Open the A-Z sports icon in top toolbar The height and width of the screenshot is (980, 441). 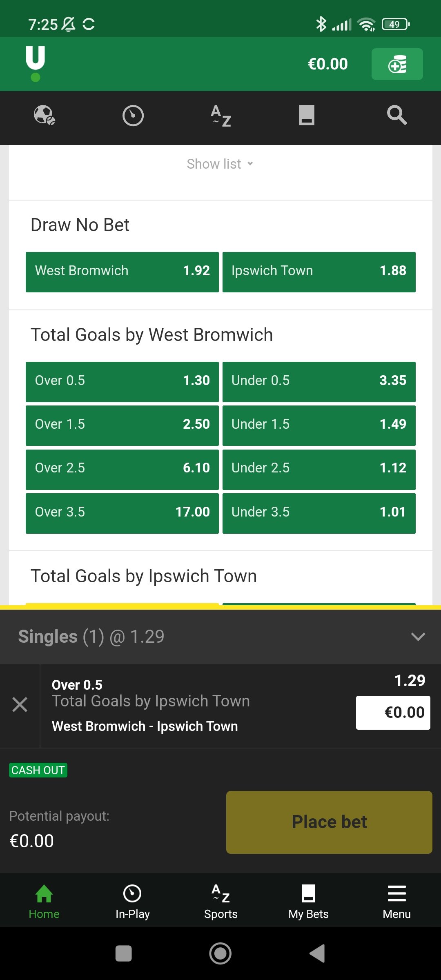221,116
